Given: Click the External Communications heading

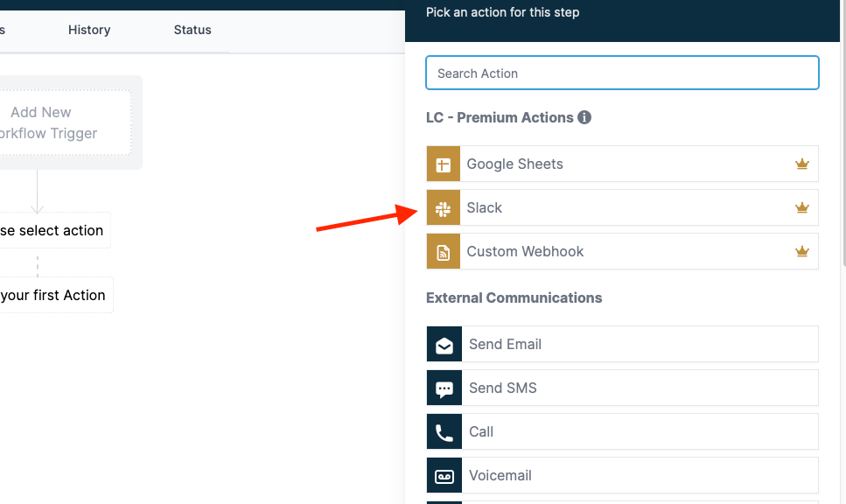Looking at the screenshot, I should (514, 297).
